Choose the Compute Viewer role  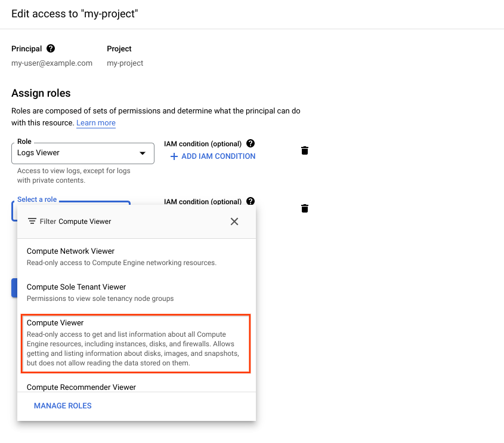click(x=135, y=343)
